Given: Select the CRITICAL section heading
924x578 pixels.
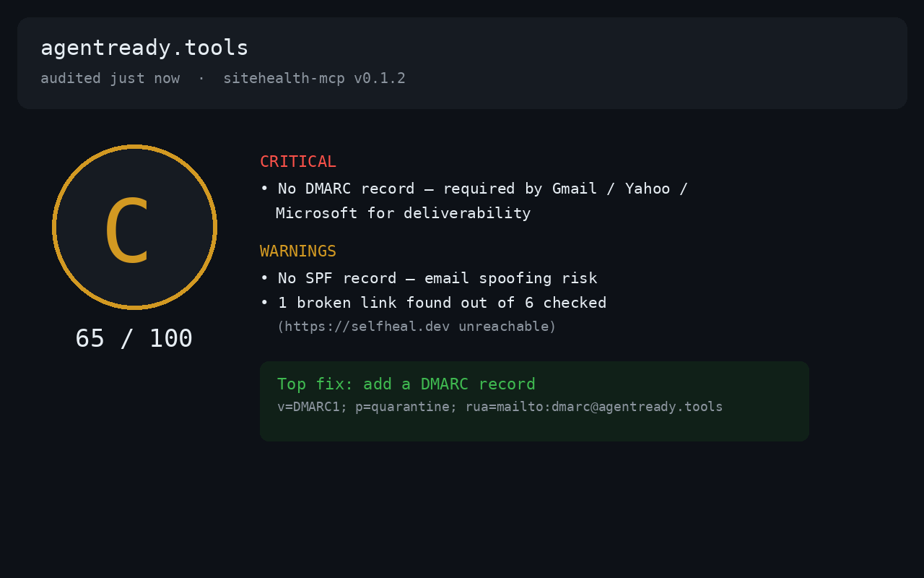Looking at the screenshot, I should [x=298, y=162].
